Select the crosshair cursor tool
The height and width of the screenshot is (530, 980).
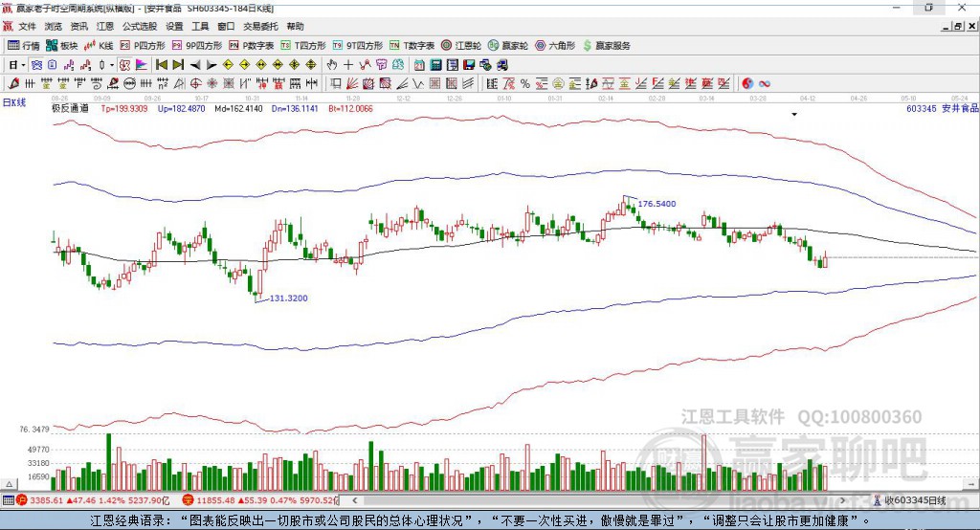[x=348, y=65]
